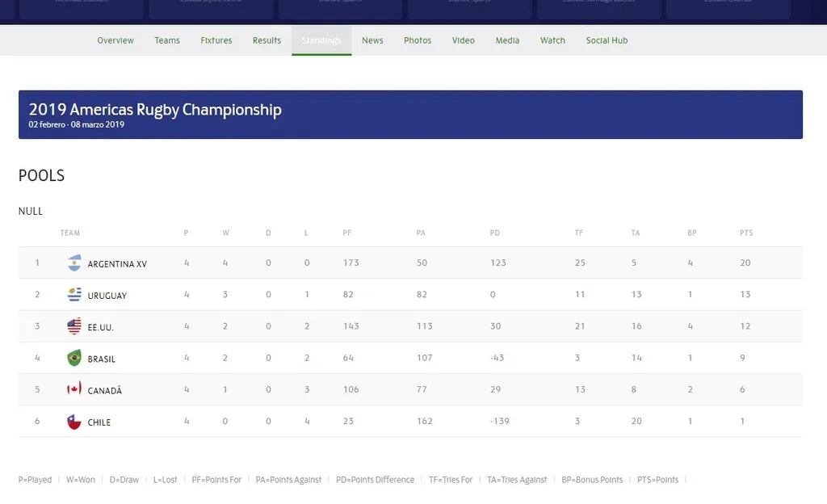Open the Overview tab
Viewport: 827px width, 504px height.
115,40
